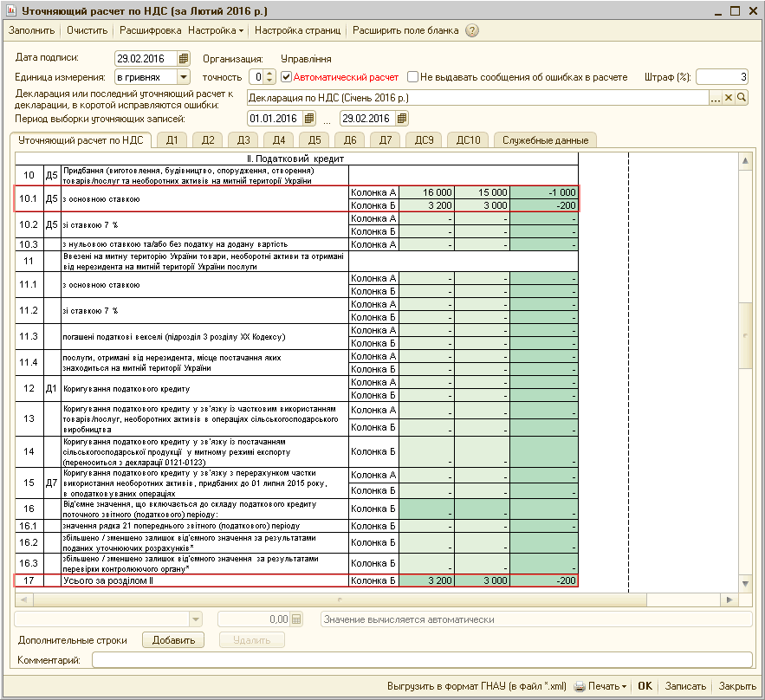Image resolution: width=765 pixels, height=700 pixels.
Task: Click vertical scrollbar up arrow
Action: coord(745,161)
